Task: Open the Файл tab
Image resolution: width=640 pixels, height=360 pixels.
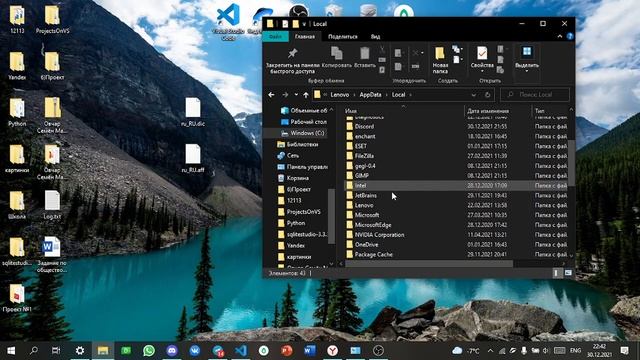Action: 276,37
